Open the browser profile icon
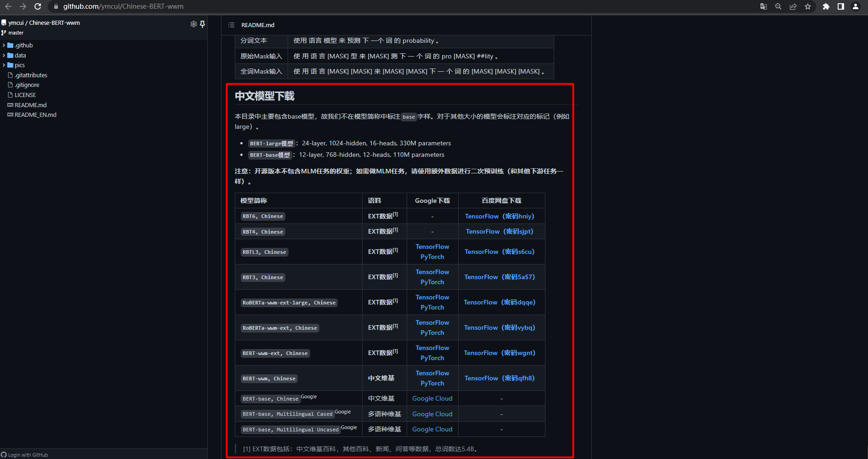 856,6
